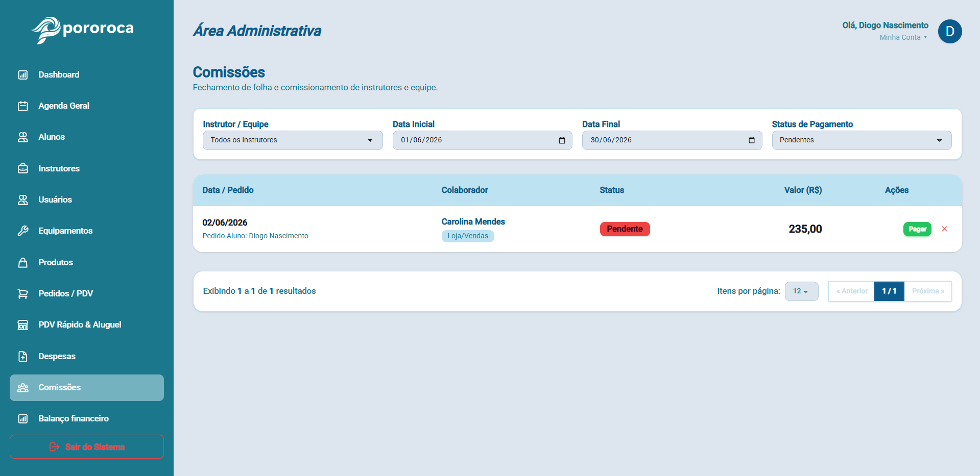Viewport: 980px width, 476px height.
Task: Select the Comissões menu item
Action: [87, 388]
